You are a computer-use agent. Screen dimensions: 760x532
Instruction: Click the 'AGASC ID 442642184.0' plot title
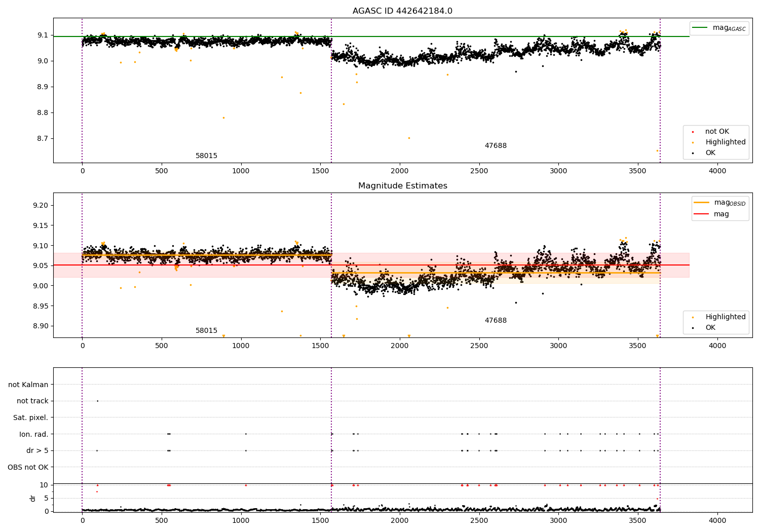[x=402, y=11]
